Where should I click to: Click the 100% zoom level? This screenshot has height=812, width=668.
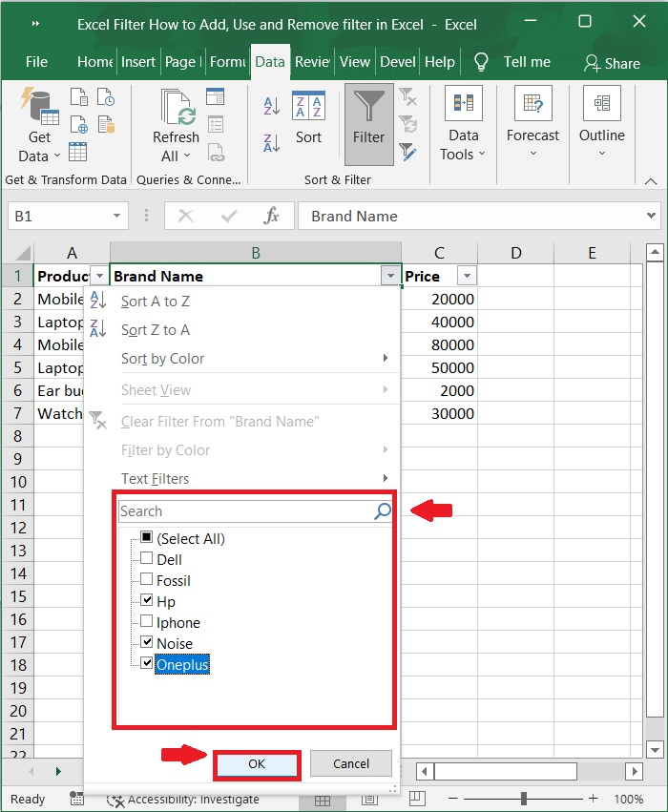(x=628, y=799)
